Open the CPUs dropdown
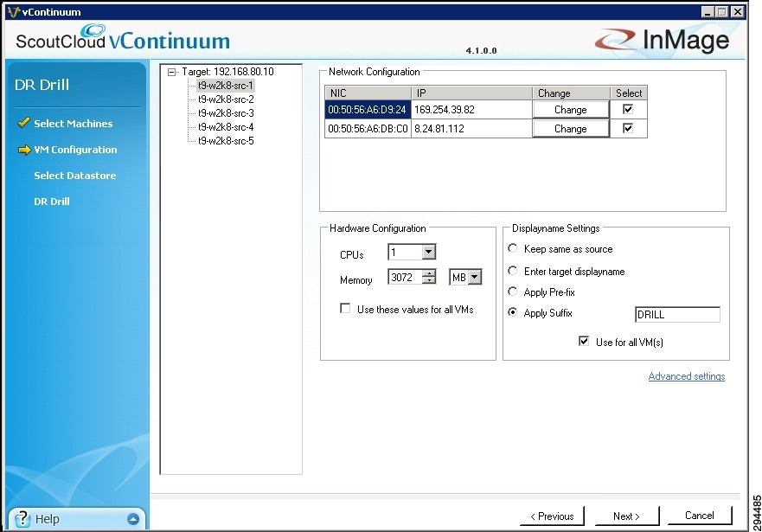This screenshot has height=532, width=762. [428, 252]
